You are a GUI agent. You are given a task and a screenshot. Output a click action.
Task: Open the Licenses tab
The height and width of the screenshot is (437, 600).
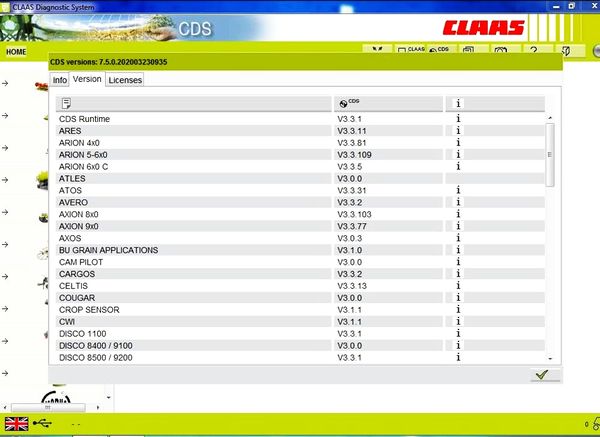[125, 80]
